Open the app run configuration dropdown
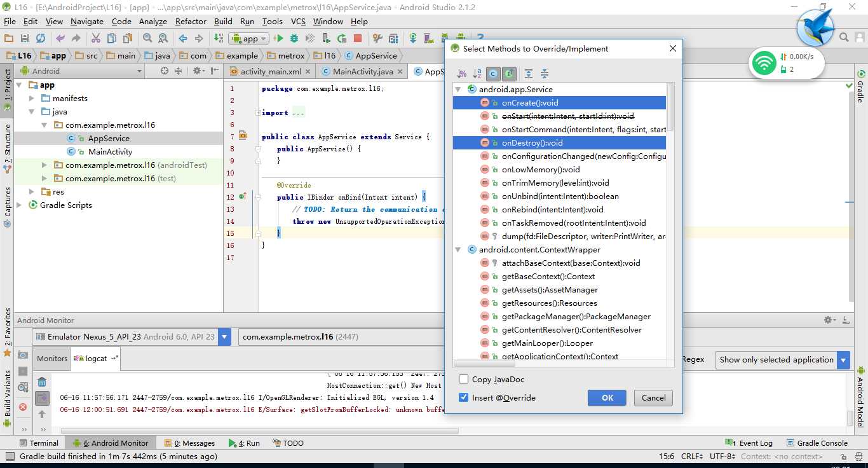Image resolution: width=868 pixels, height=468 pixels. tap(248, 38)
